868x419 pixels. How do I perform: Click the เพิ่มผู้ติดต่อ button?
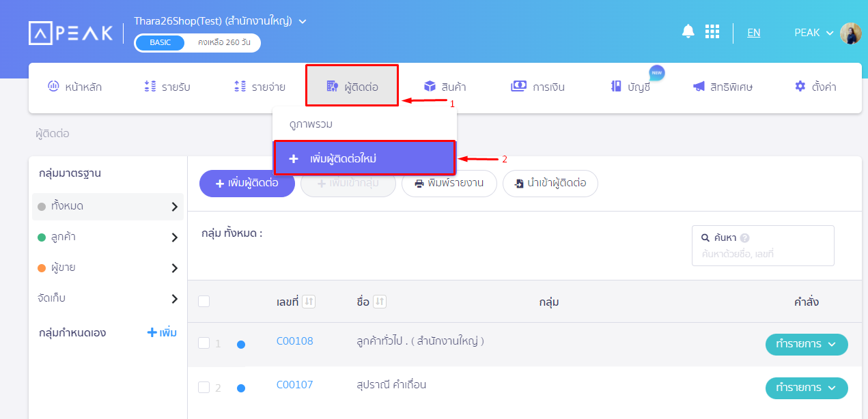[247, 183]
